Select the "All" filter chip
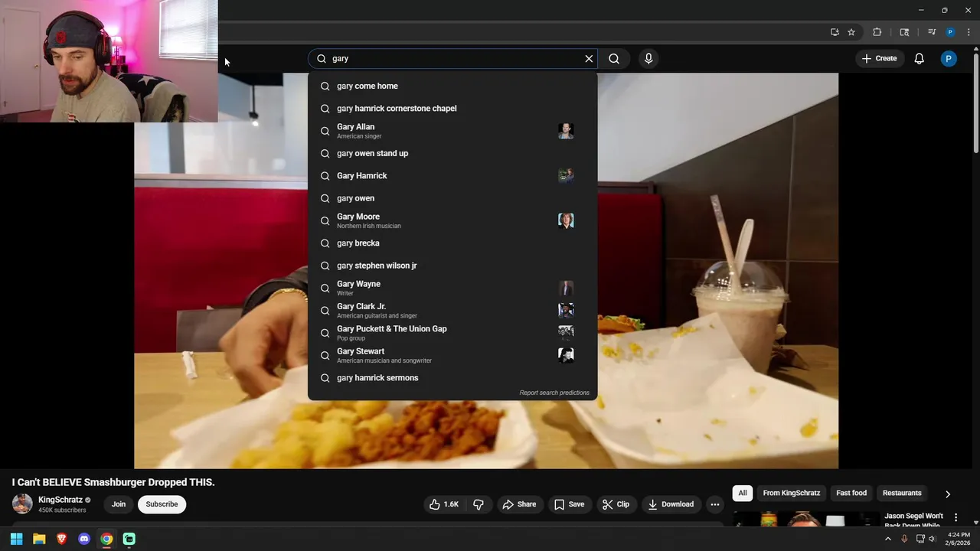 tap(742, 493)
